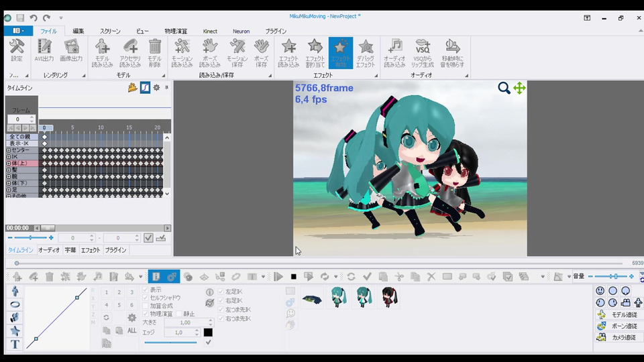Click オーディオ読み込み audio load icon
Screen dimensions: 644x362
pos(394,53)
